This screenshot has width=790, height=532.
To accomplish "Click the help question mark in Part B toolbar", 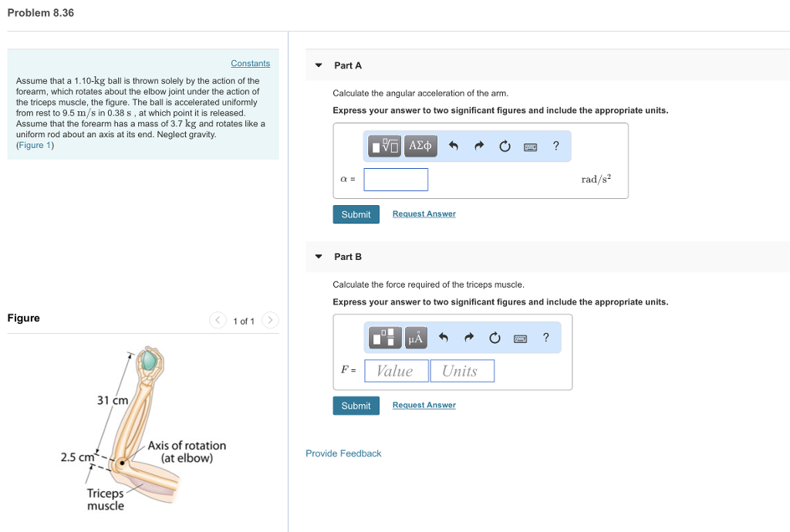I will coord(545,338).
